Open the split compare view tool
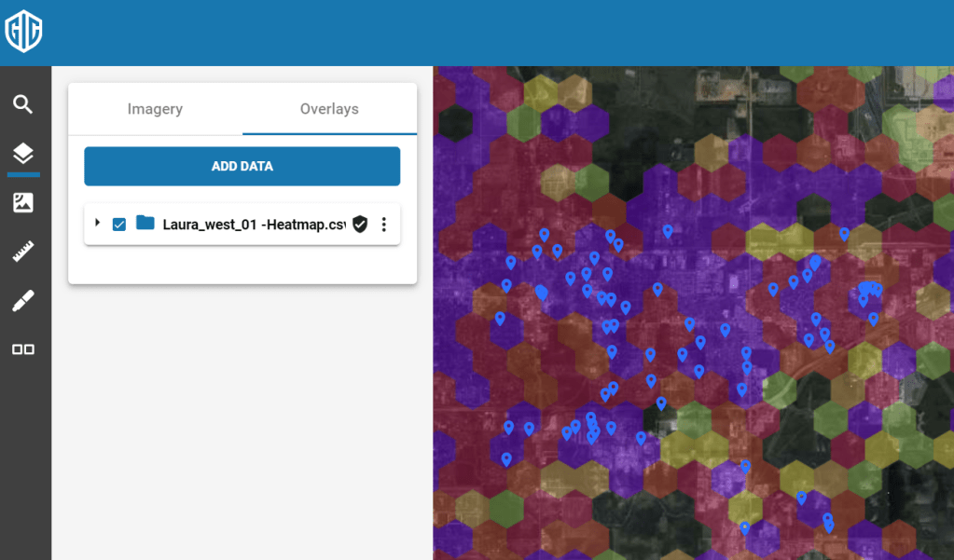954x560 pixels. [x=23, y=349]
